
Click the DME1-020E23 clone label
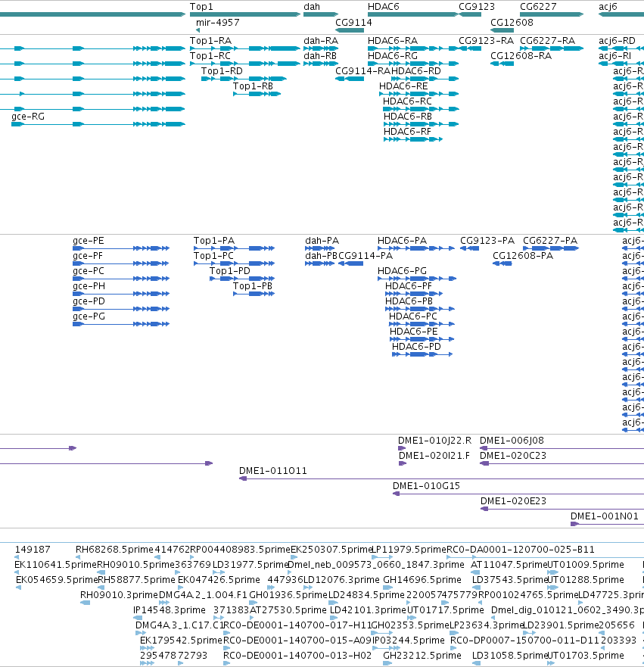click(513, 501)
